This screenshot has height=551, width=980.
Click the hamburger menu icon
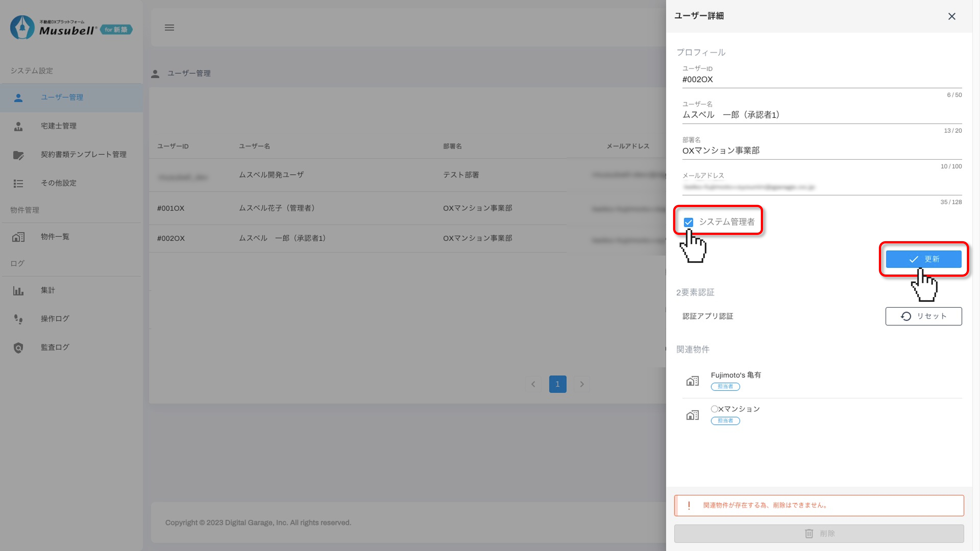[x=169, y=27]
